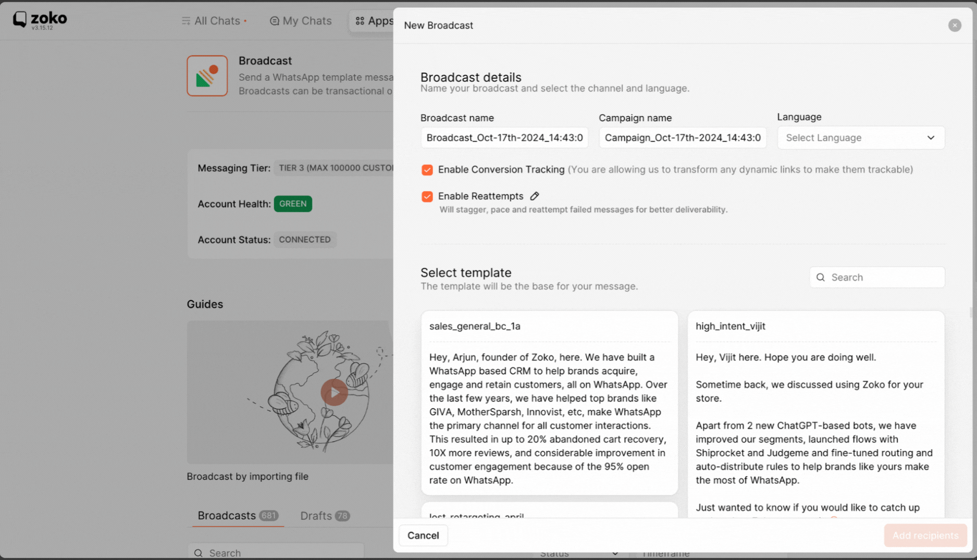
Task: Click the TIER 3 messaging tier badge
Action: [x=335, y=168]
